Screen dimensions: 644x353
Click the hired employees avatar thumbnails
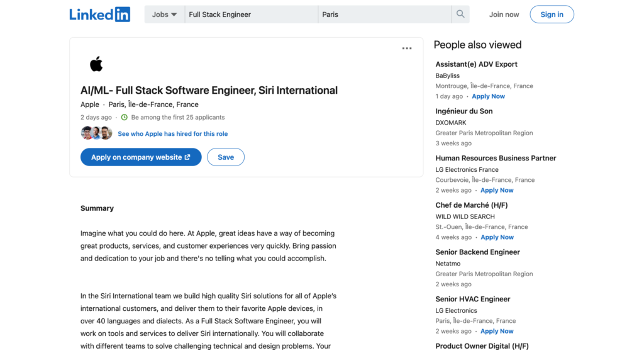coord(96,133)
